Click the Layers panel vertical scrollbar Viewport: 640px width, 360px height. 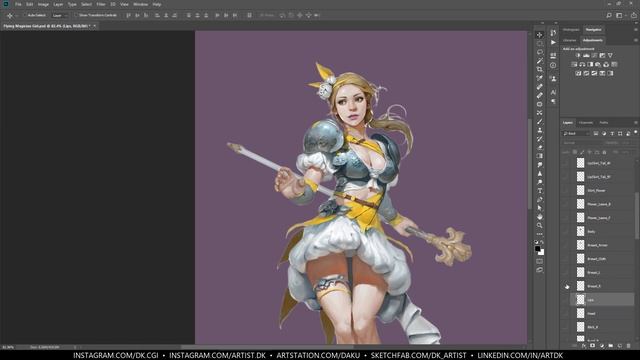(x=637, y=215)
